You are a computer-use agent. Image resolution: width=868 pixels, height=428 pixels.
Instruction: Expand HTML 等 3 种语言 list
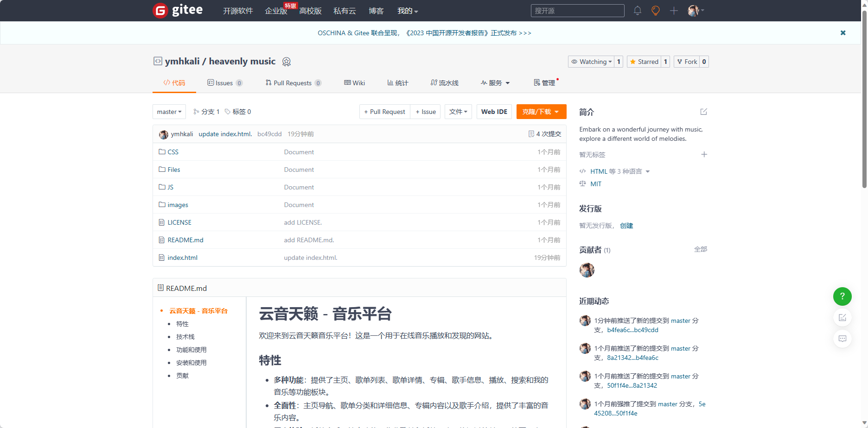pos(619,171)
